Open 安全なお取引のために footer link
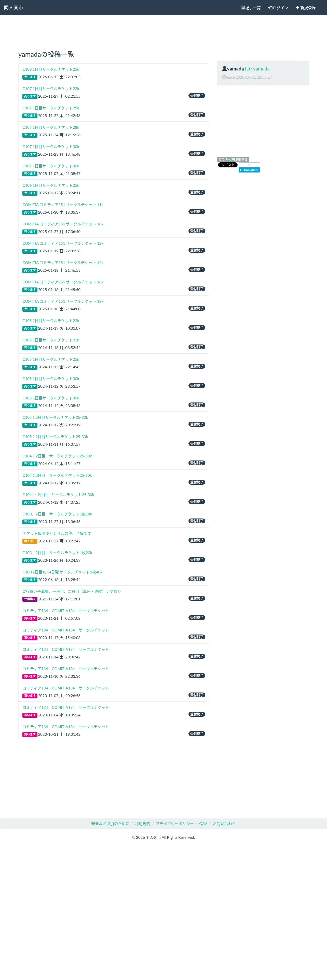Image resolution: width=327 pixels, height=980 pixels. (x=110, y=824)
